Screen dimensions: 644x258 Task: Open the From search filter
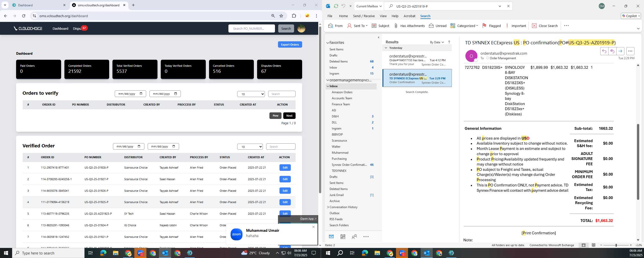coord(335,26)
